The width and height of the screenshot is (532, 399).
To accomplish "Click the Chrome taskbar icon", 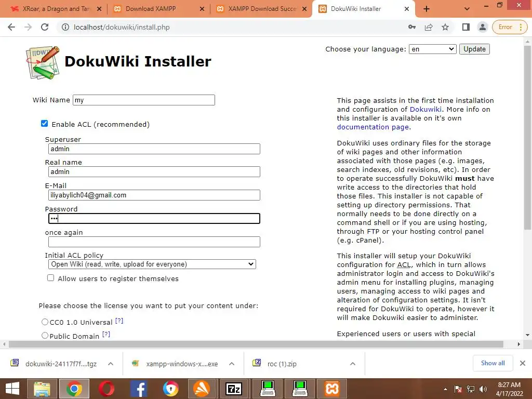I will click(x=74, y=389).
